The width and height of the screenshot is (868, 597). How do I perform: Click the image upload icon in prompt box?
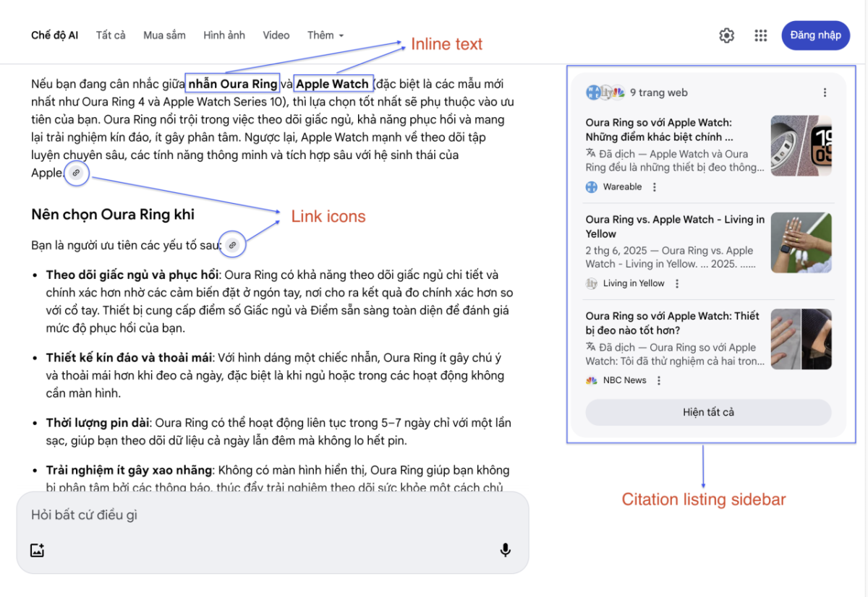pyautogui.click(x=38, y=550)
